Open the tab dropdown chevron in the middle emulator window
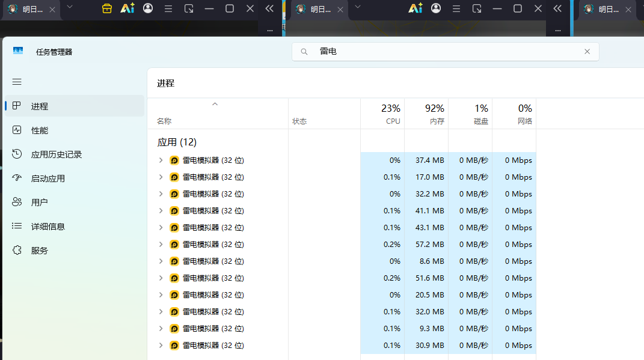 [358, 7]
